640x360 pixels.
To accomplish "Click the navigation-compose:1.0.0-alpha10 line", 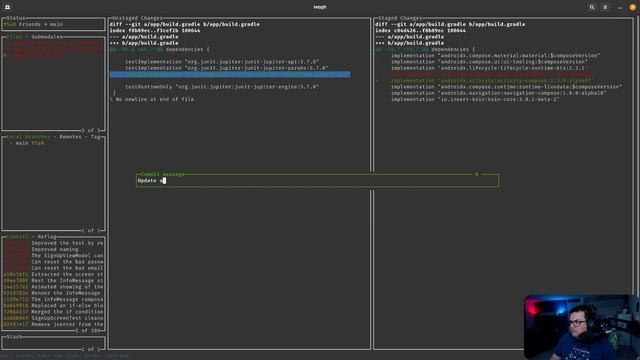I will (x=498, y=93).
